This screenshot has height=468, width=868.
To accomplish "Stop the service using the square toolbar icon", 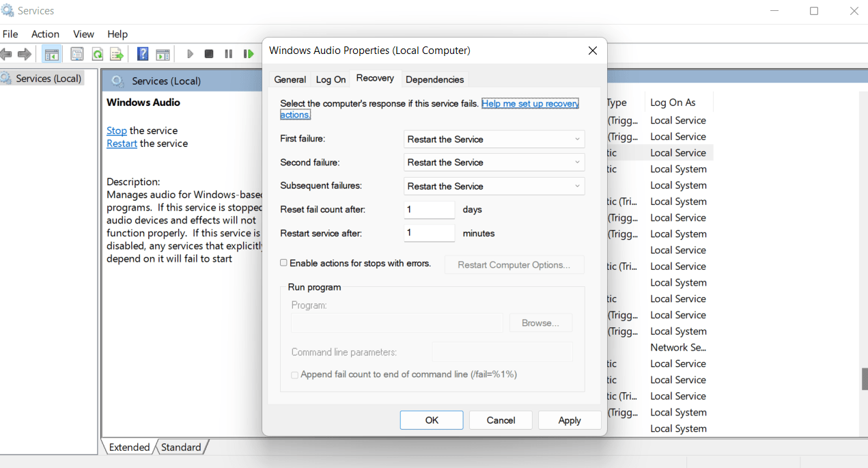I will pos(208,53).
